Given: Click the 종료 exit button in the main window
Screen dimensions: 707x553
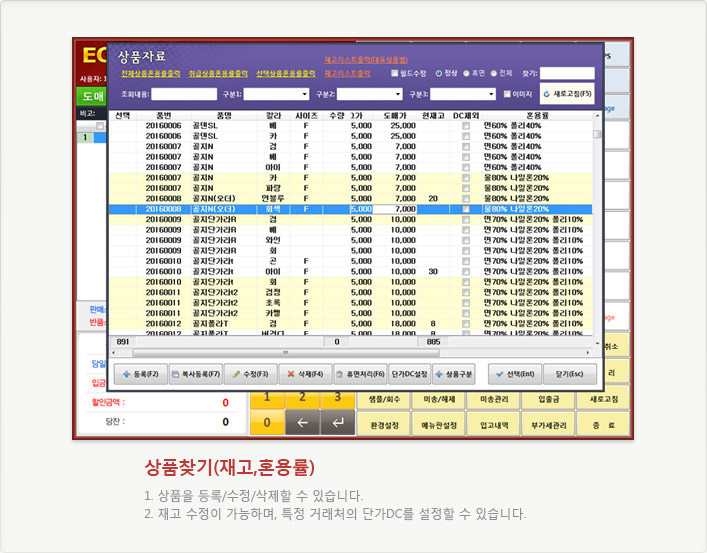Looking at the screenshot, I should tap(603, 425).
